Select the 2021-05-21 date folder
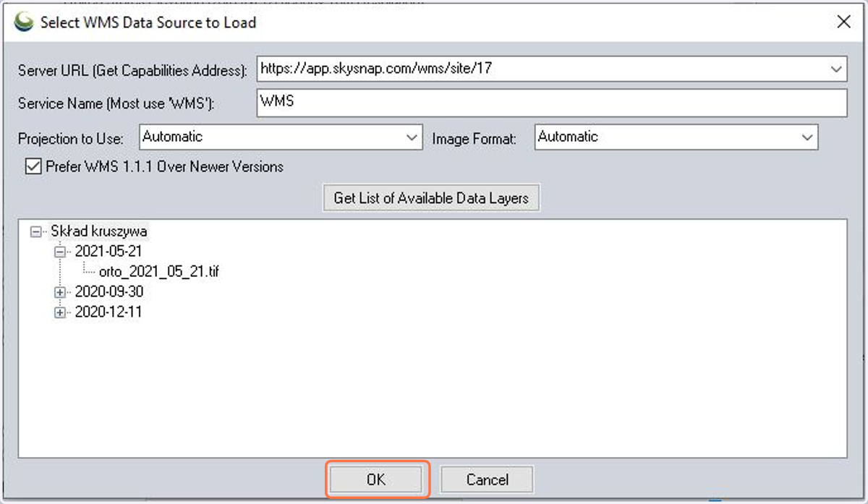This screenshot has height=504, width=868. pyautogui.click(x=109, y=252)
